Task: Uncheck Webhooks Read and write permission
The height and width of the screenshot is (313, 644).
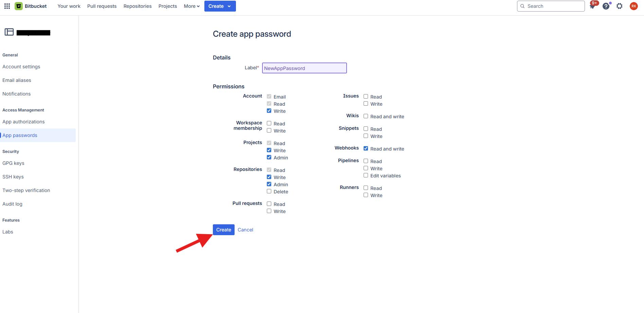Action: pos(366,149)
